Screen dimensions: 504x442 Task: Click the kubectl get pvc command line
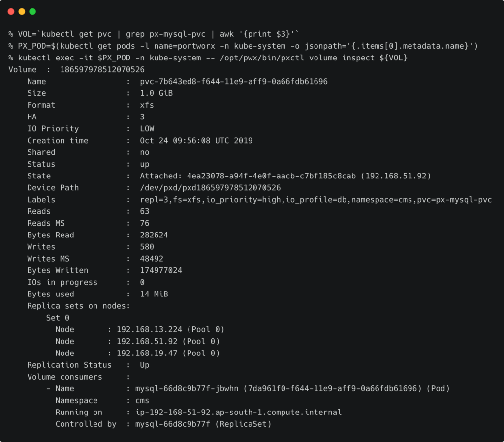[x=154, y=34]
